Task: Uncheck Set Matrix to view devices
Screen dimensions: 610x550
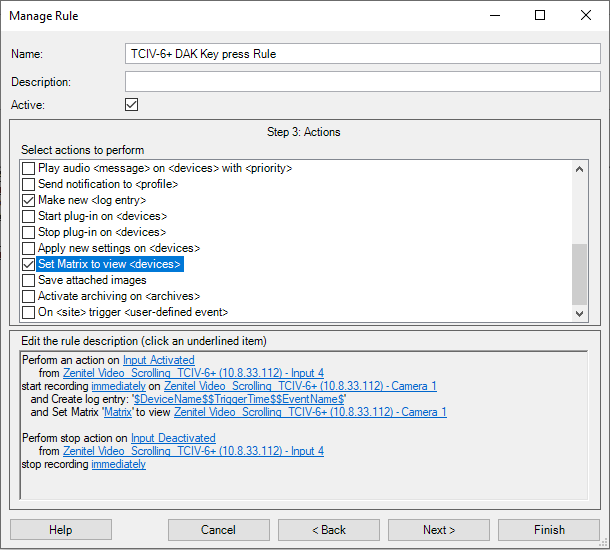Action: click(x=29, y=265)
